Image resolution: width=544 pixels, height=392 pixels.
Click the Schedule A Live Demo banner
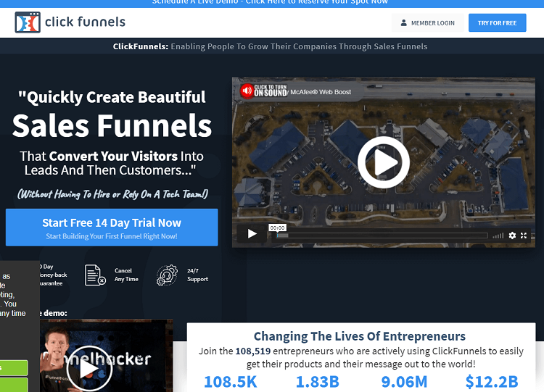point(270,2)
